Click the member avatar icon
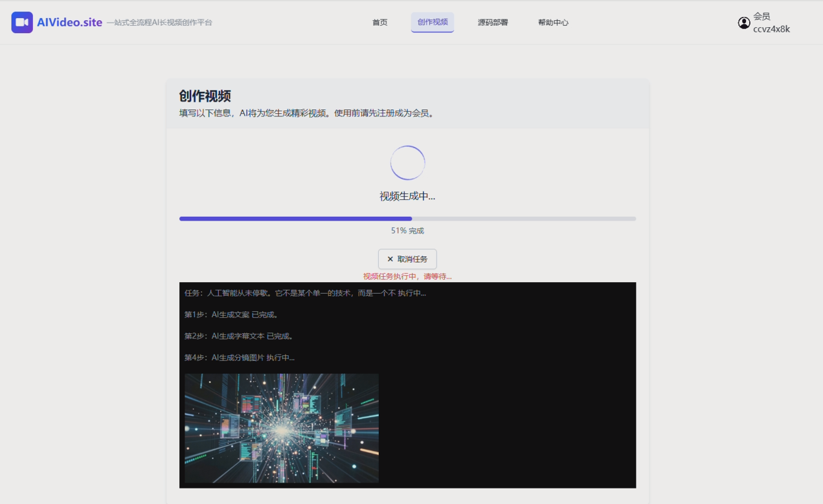Viewport: 823px width, 504px height. pyautogui.click(x=744, y=23)
